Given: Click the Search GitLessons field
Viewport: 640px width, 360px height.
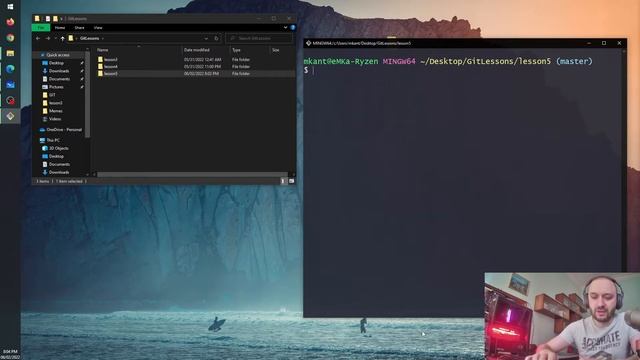Looking at the screenshot, I should (259, 38).
